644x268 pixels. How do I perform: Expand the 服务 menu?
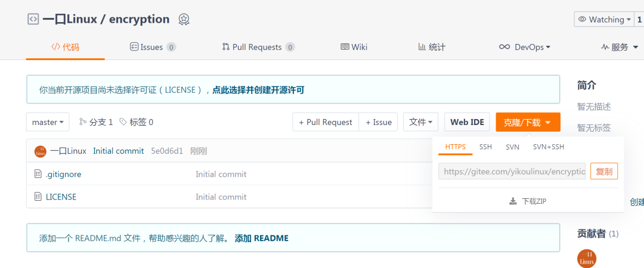(x=620, y=47)
